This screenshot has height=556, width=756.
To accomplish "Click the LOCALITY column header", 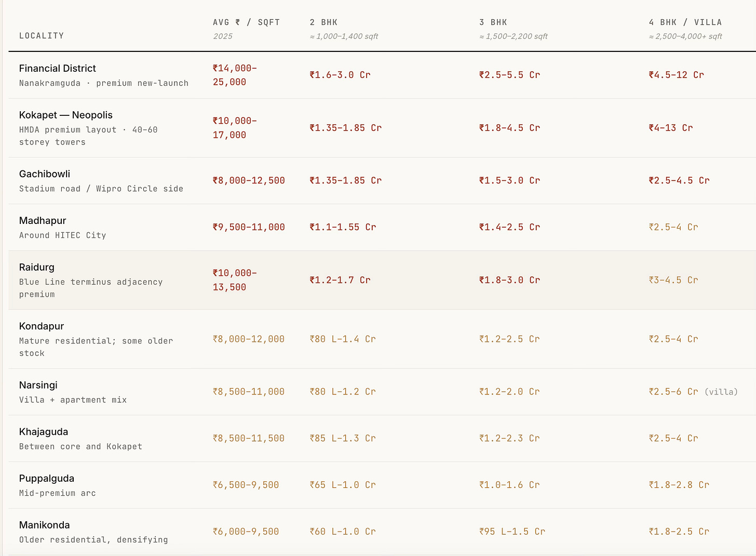I will pyautogui.click(x=42, y=36).
